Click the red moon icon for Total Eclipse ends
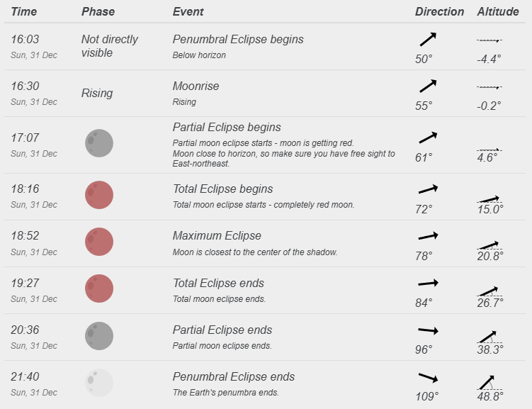The height and width of the screenshot is (409, 532). 99,288
